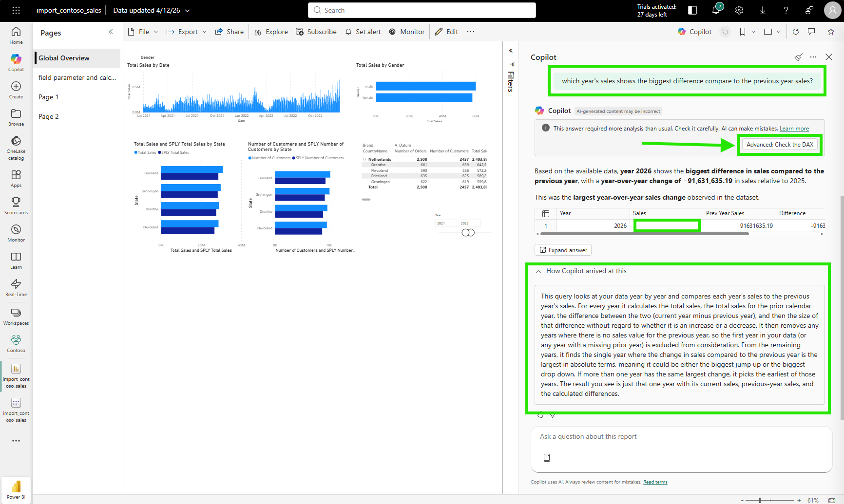Open more toolbar options ellipsis
844x504 pixels.
click(x=471, y=32)
